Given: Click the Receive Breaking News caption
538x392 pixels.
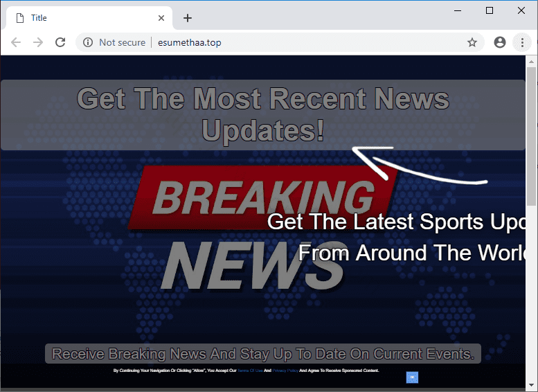Looking at the screenshot, I should [x=263, y=354].
